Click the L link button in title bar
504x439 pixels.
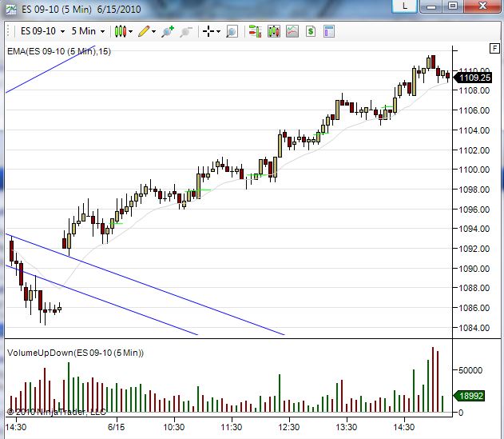[x=405, y=6]
